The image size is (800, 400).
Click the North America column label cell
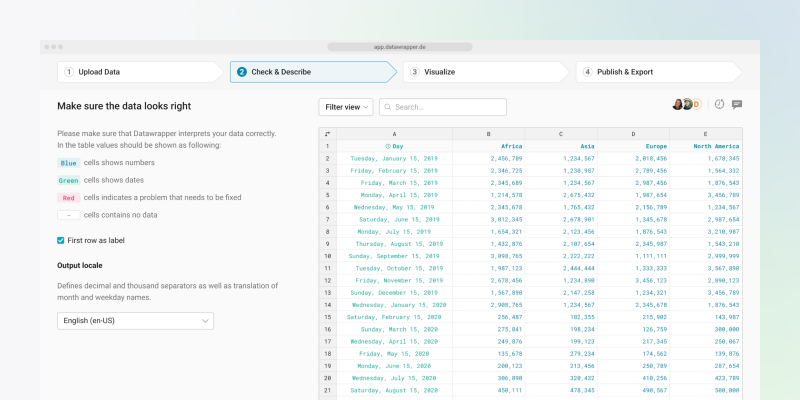click(706, 146)
